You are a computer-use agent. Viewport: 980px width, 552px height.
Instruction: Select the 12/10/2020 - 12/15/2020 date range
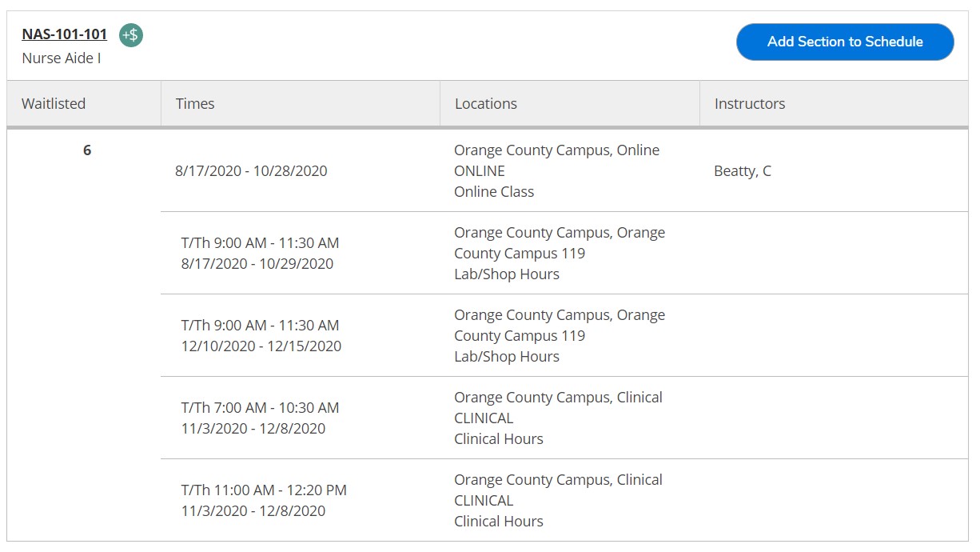point(261,346)
